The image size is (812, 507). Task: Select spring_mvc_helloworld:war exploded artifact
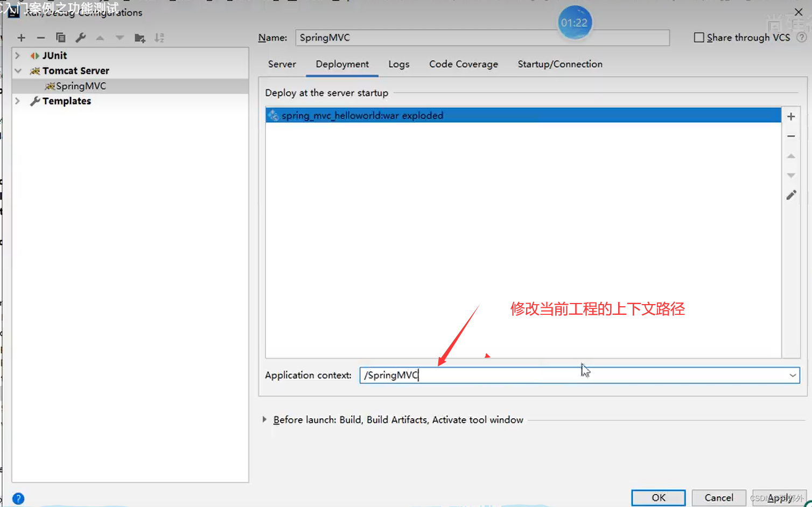click(x=523, y=115)
